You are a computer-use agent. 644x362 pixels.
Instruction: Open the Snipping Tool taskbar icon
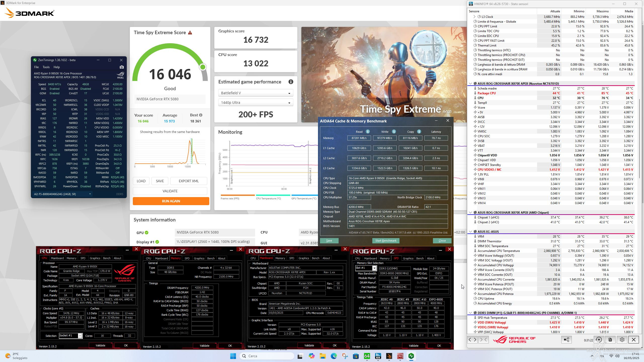click(x=345, y=356)
